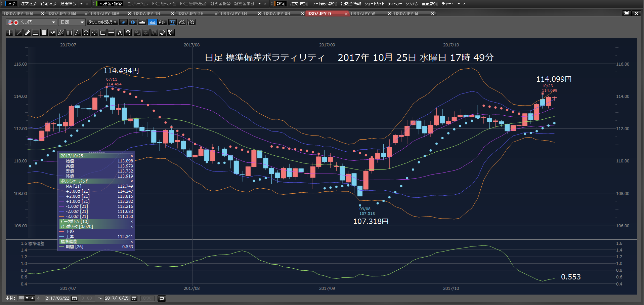This screenshot has width=644, height=305.
Task: Select the ruler measurement tool
Action: click(x=27, y=33)
